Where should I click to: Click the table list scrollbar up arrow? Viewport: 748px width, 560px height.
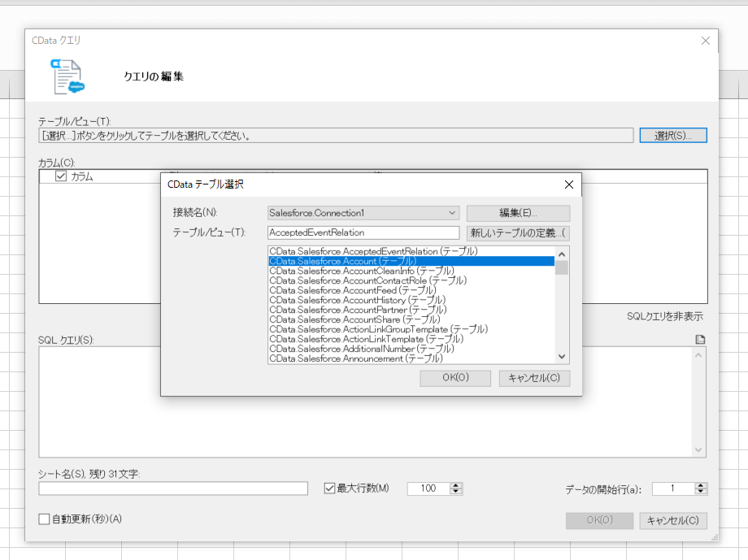(x=562, y=254)
